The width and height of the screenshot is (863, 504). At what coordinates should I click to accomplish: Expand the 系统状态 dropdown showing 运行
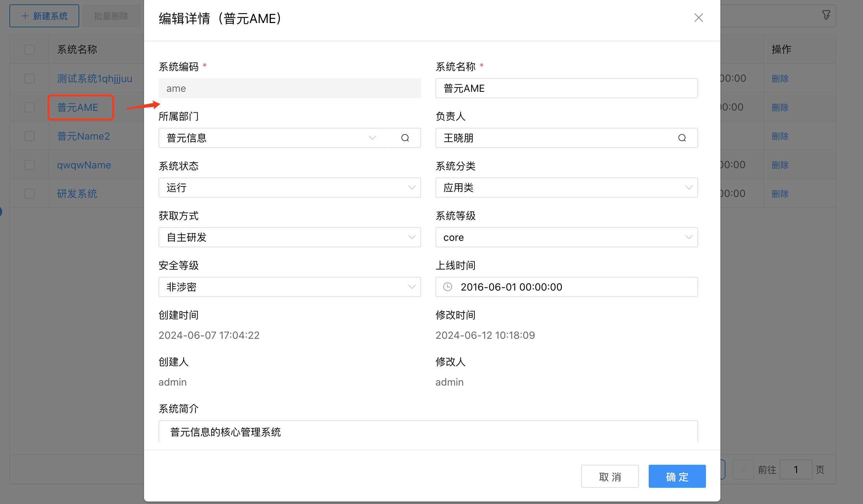[x=412, y=188]
